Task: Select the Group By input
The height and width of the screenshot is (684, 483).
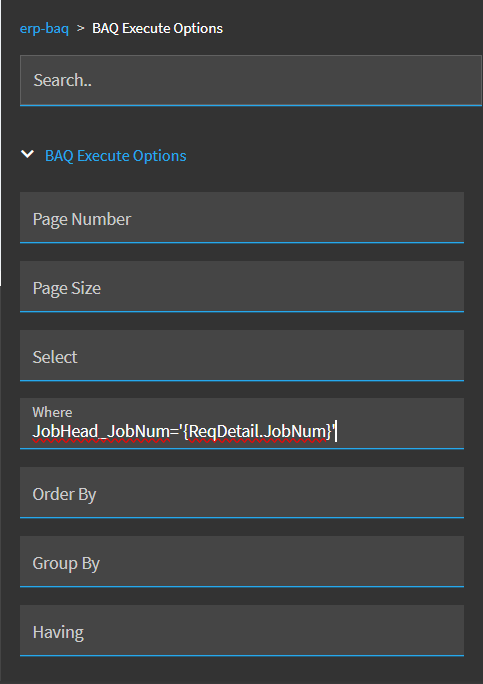Action: (242, 561)
